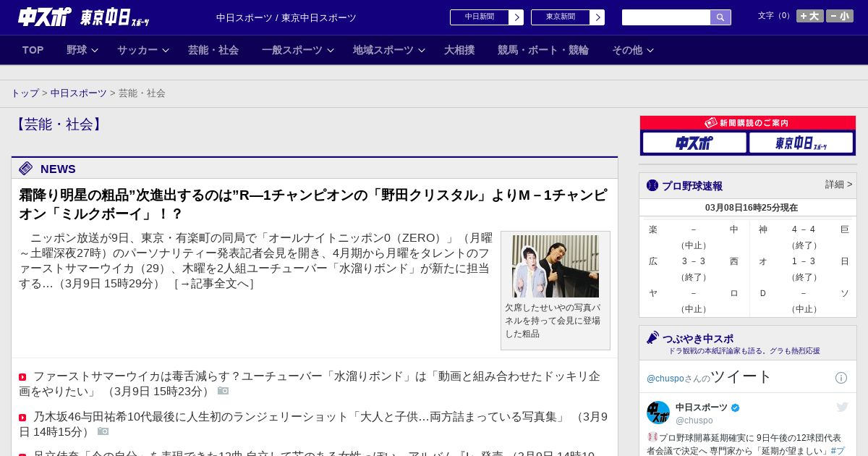Decrease font size with 小 button
This screenshot has width=868, height=456.
(840, 16)
